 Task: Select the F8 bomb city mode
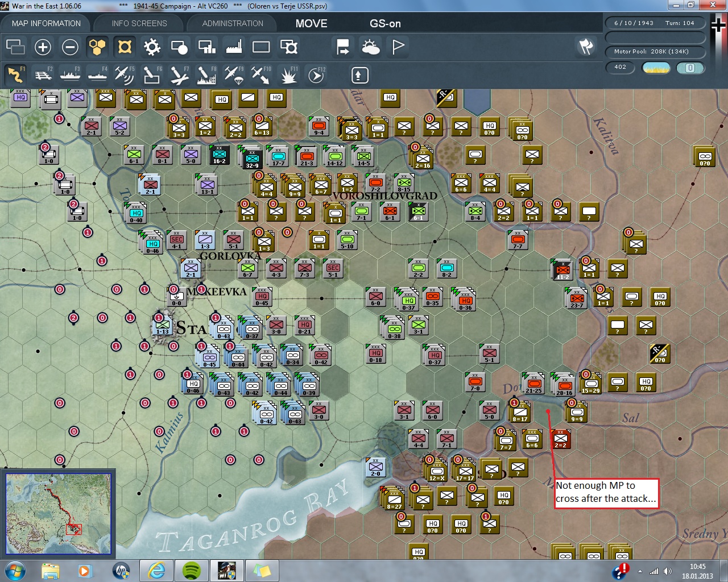pos(206,75)
